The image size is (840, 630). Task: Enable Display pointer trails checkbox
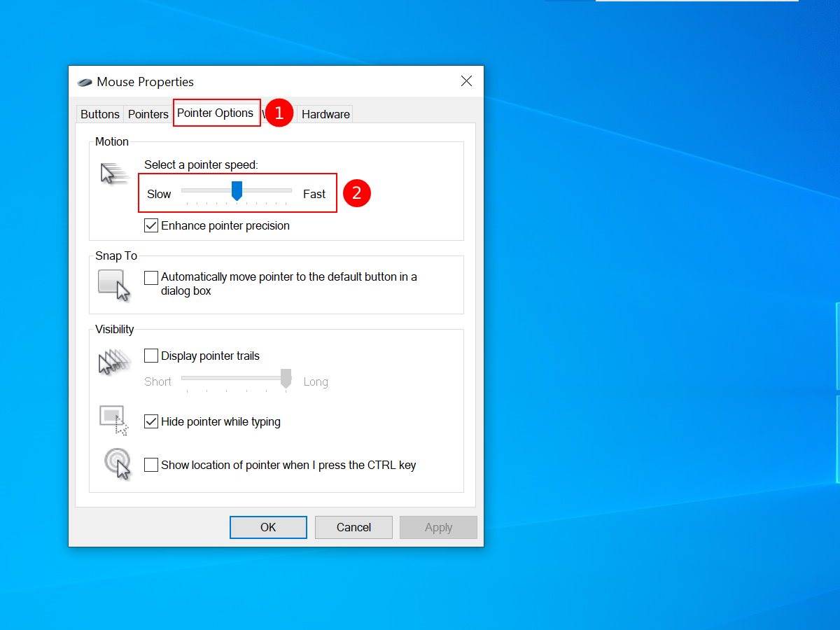click(x=151, y=356)
